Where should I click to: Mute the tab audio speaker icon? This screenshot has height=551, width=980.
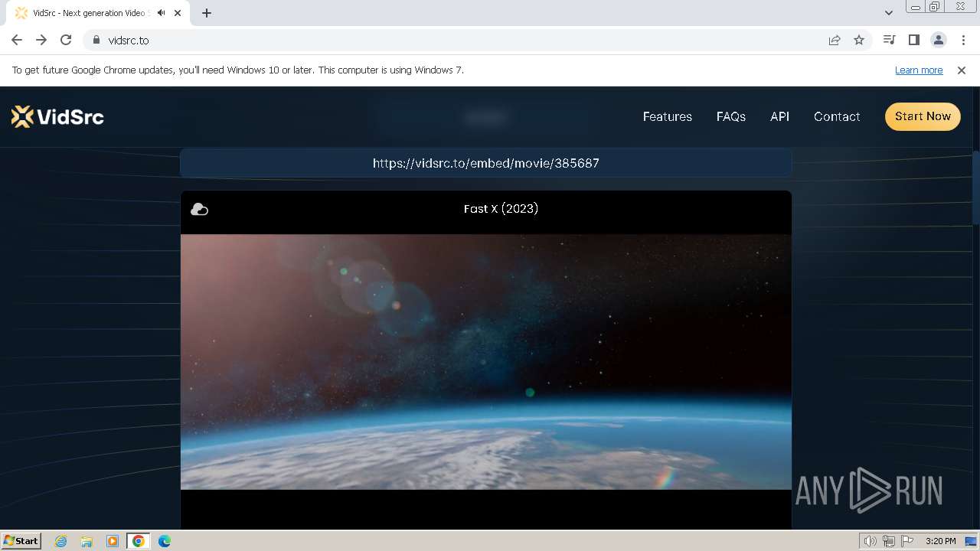[x=161, y=13]
